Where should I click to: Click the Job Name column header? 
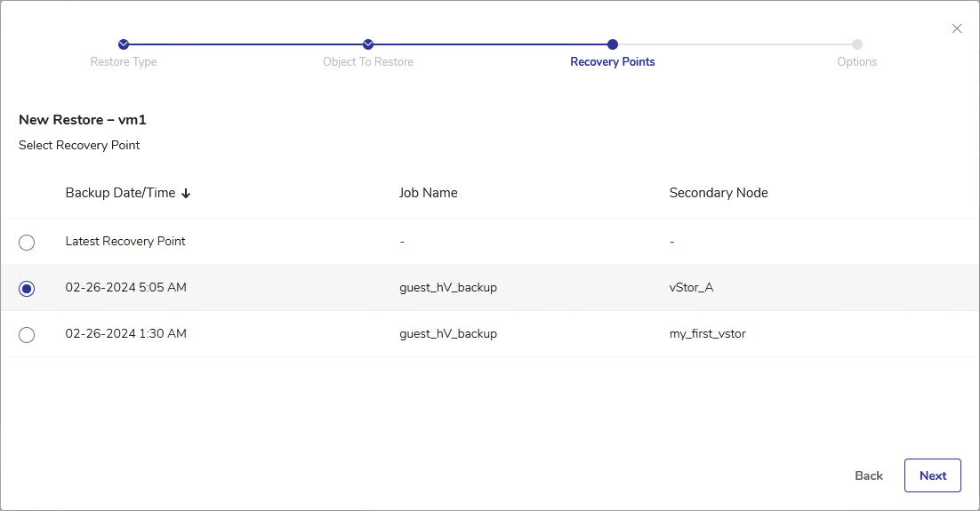coord(428,193)
